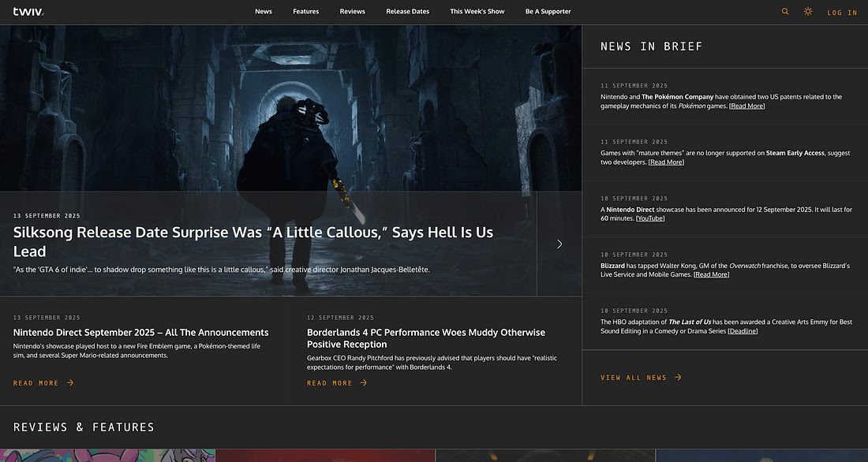
Task: Open Read More for the Pokémon patents brief
Action: 746,106
